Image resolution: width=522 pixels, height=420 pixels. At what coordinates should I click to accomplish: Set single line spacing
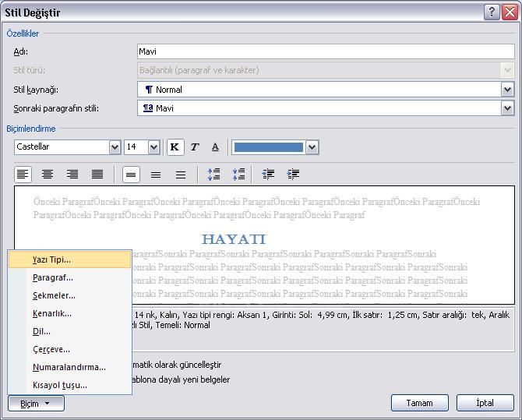131,175
